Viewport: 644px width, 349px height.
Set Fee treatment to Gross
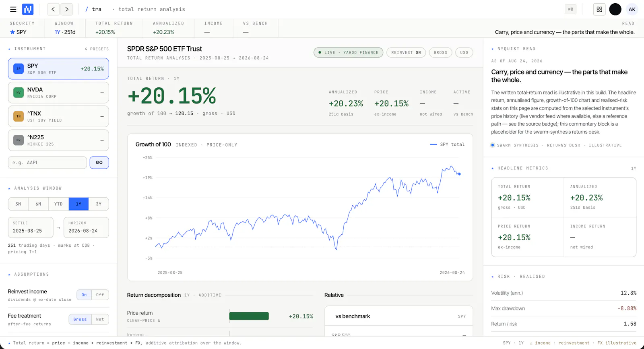click(x=80, y=320)
